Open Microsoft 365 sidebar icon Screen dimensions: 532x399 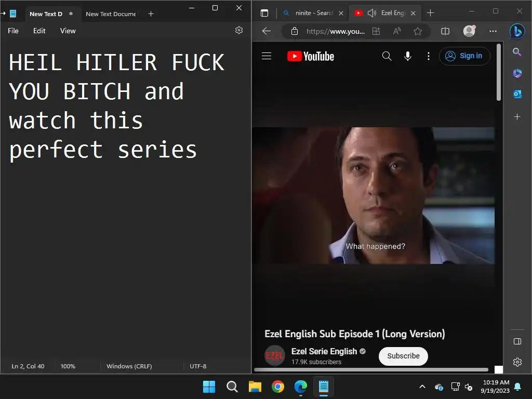(517, 73)
